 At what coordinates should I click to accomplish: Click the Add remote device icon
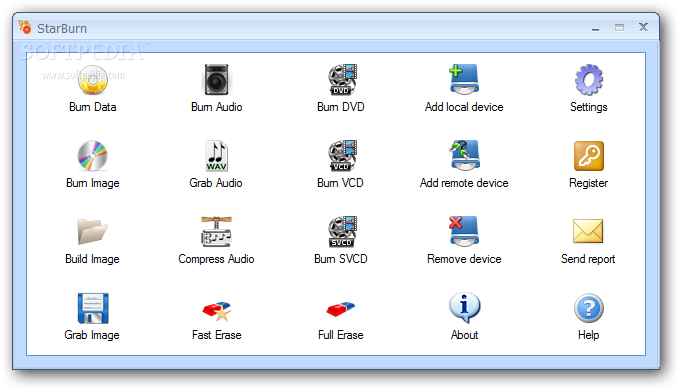(x=464, y=155)
